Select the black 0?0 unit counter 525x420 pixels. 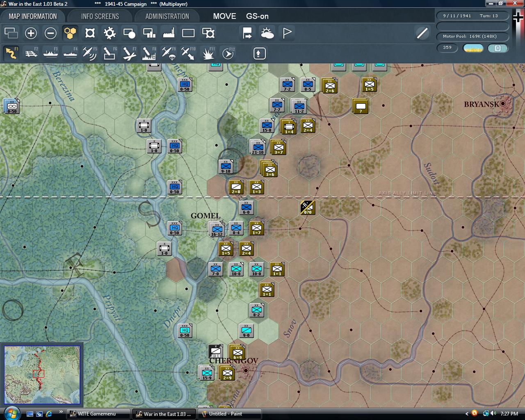click(308, 208)
